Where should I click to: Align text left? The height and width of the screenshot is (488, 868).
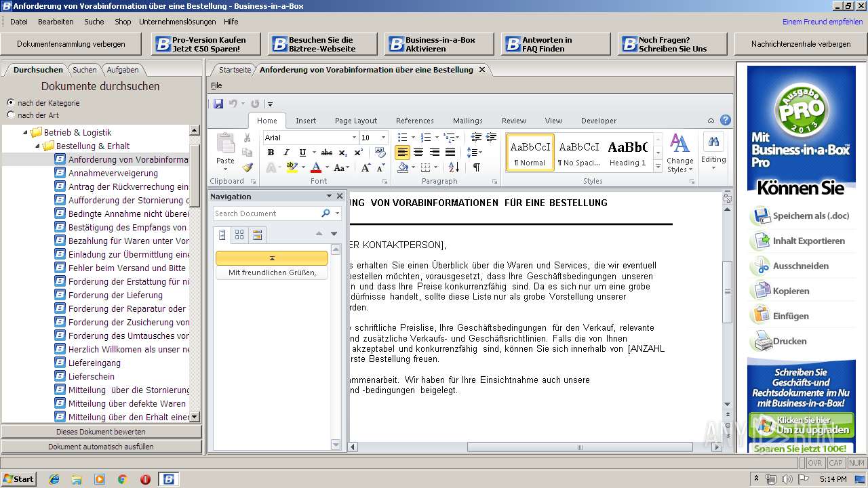(x=402, y=152)
